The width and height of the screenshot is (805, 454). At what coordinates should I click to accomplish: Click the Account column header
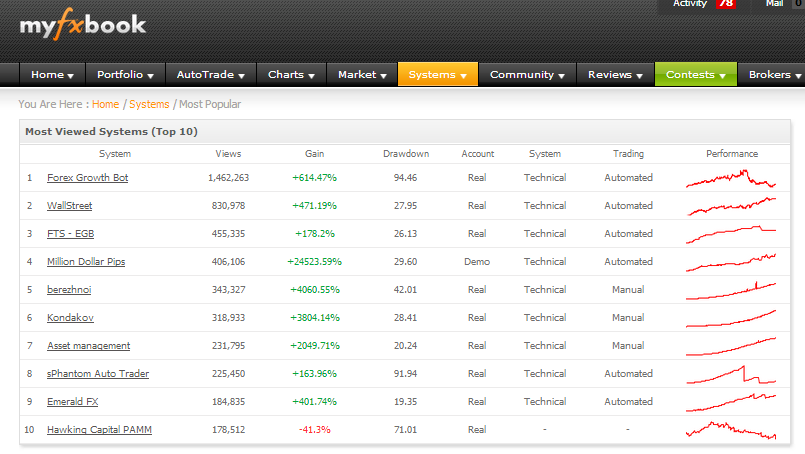(x=477, y=154)
